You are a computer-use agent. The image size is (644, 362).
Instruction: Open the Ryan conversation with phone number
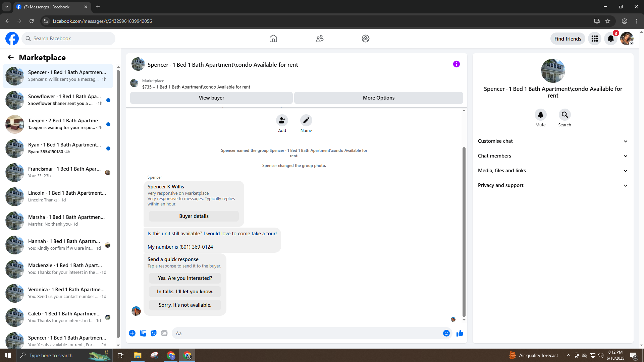tap(58, 148)
